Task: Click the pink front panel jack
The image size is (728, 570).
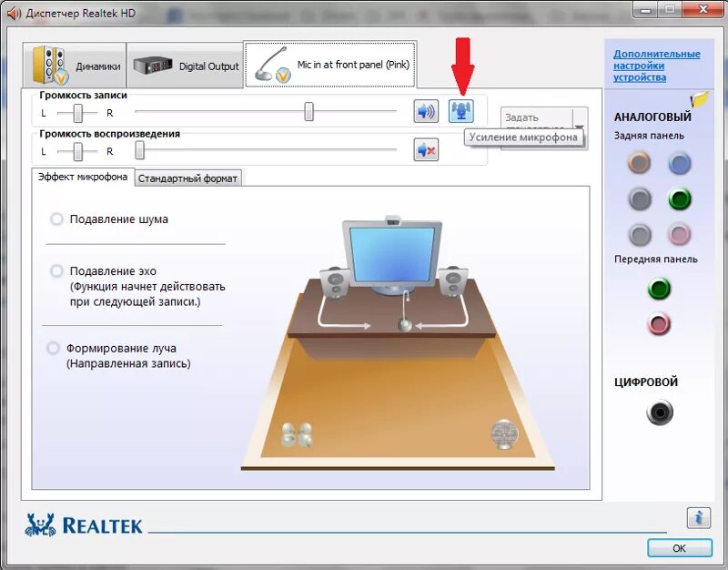Action: pyautogui.click(x=659, y=324)
